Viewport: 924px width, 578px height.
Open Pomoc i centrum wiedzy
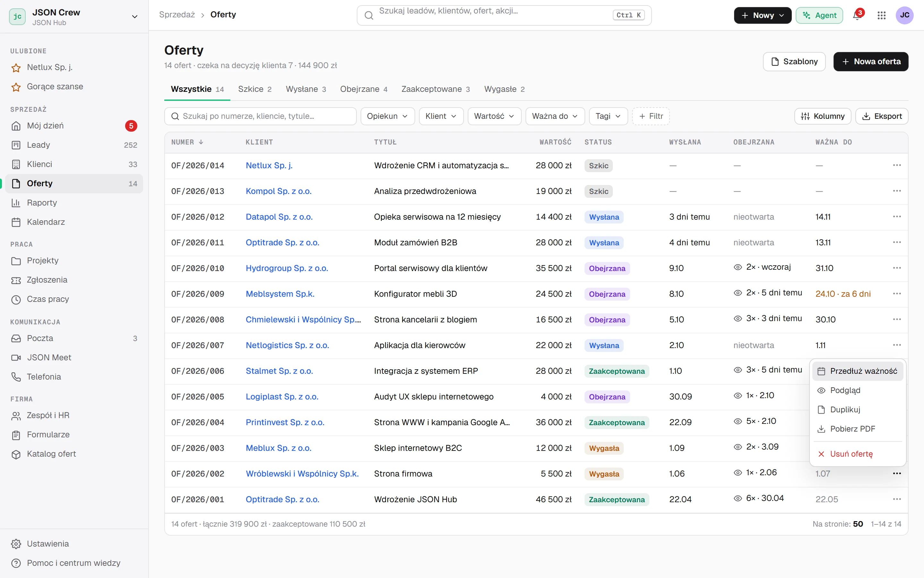pos(74,563)
